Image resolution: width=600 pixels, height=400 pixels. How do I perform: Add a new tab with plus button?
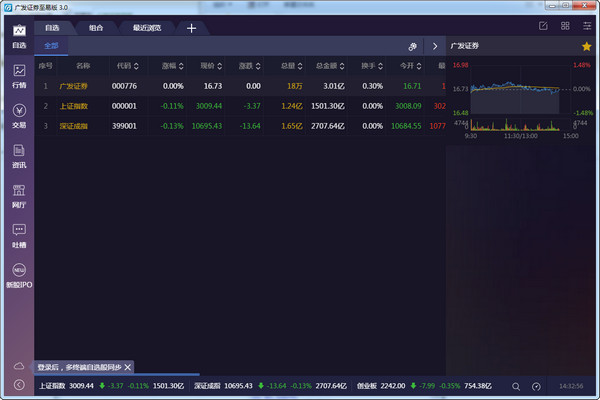point(191,28)
